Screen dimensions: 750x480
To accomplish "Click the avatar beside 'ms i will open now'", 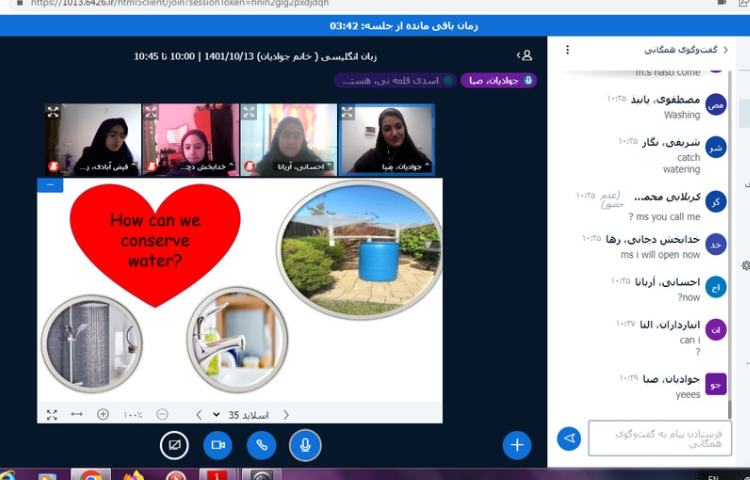I will click(716, 244).
